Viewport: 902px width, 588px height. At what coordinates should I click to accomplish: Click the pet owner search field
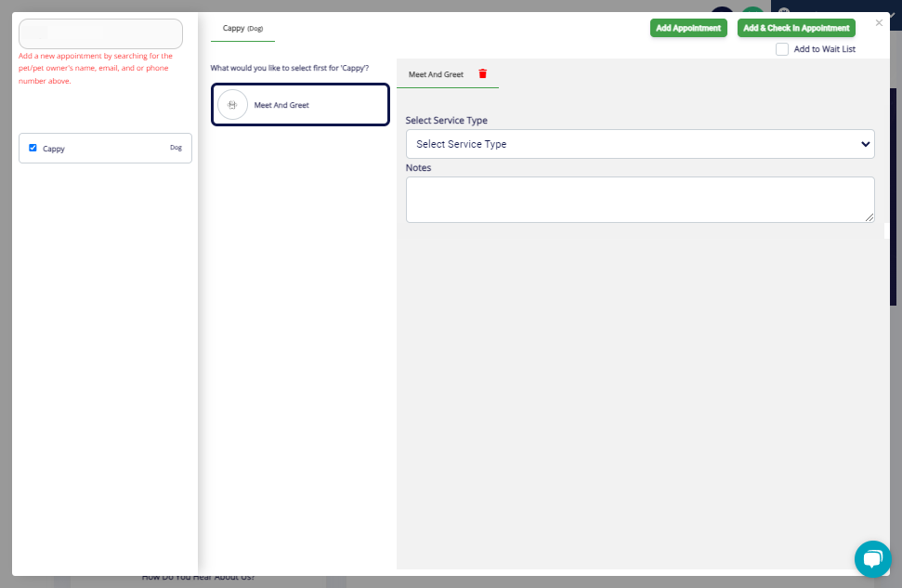(x=100, y=34)
